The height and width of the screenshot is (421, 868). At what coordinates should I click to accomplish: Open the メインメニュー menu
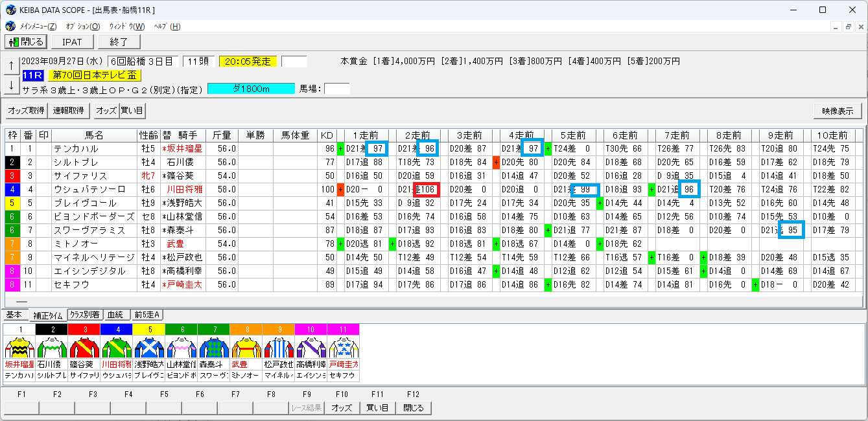38,27
